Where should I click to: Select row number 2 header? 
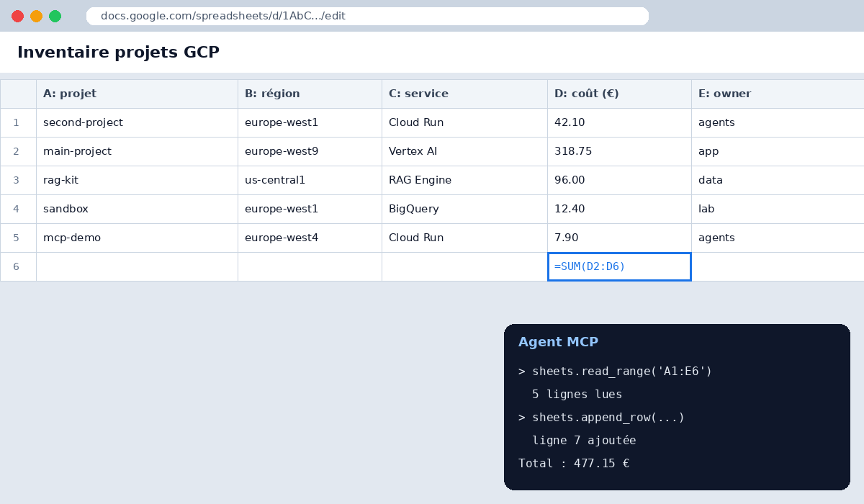(x=18, y=151)
